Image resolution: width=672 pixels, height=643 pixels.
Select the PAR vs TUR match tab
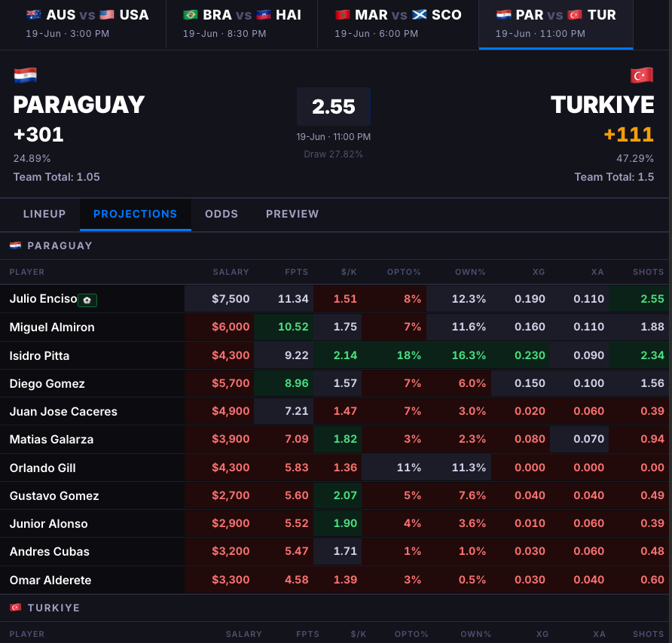(x=556, y=24)
